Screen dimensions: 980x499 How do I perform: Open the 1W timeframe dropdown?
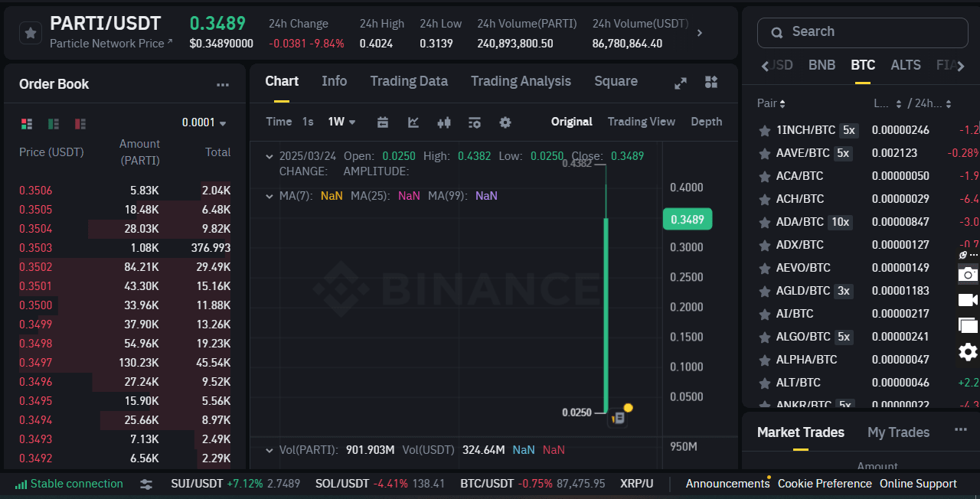[341, 122]
